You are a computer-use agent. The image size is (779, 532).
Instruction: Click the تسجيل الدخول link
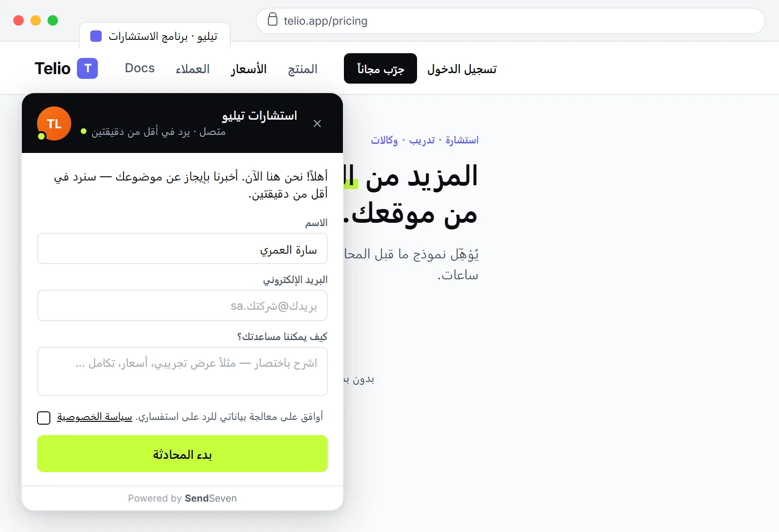[462, 69]
